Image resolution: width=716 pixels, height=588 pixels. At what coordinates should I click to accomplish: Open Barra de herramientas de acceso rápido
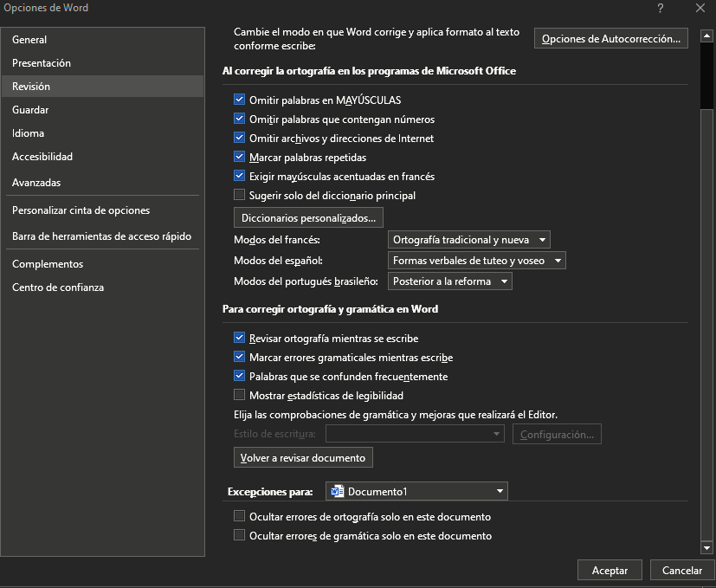tap(103, 236)
